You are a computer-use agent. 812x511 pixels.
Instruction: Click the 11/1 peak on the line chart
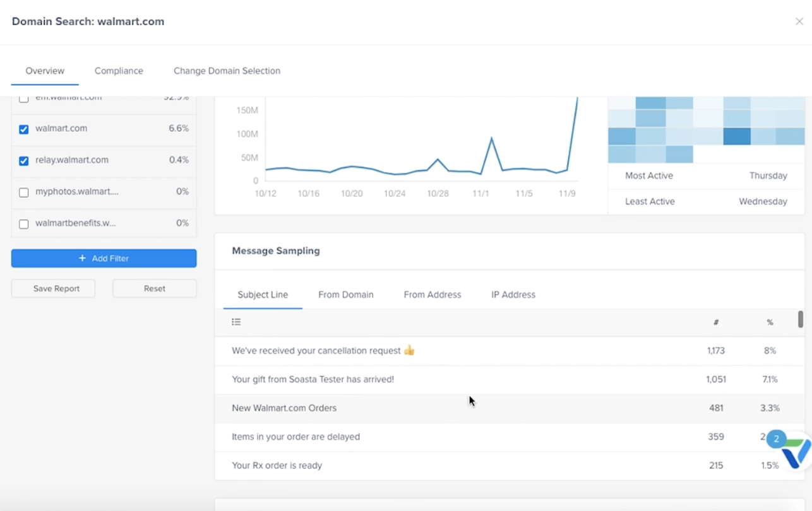[491, 138]
